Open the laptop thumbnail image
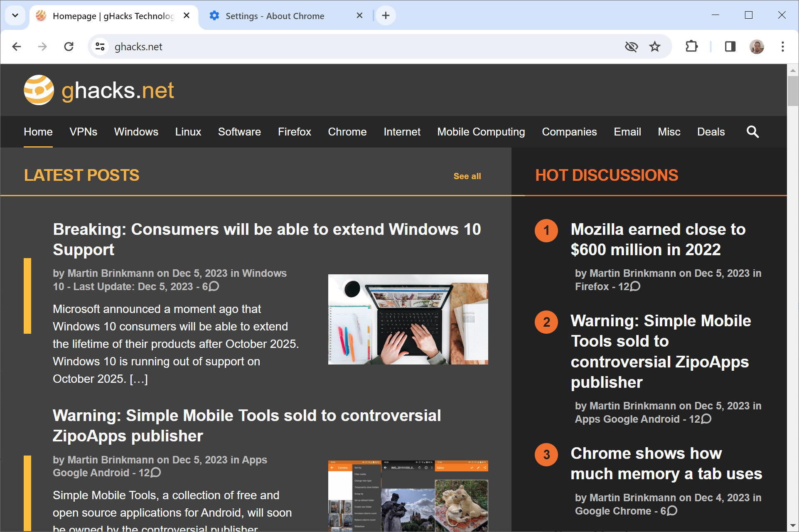 pos(408,319)
